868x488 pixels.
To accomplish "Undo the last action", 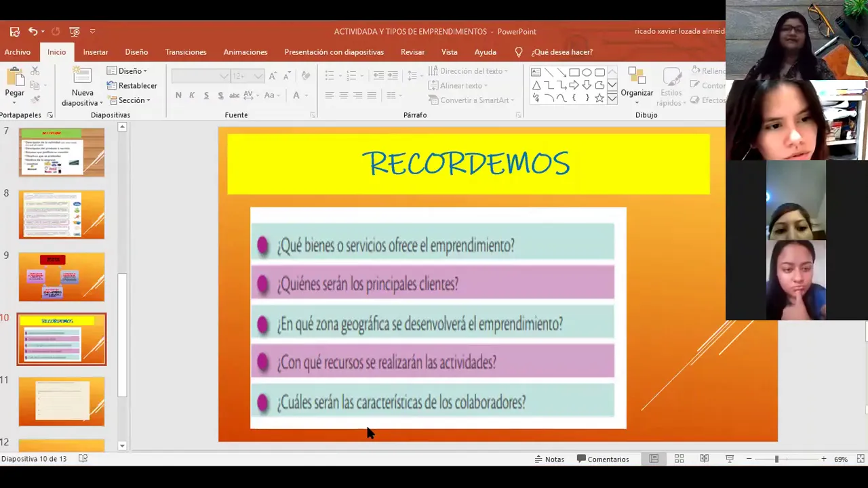I will pos(32,31).
